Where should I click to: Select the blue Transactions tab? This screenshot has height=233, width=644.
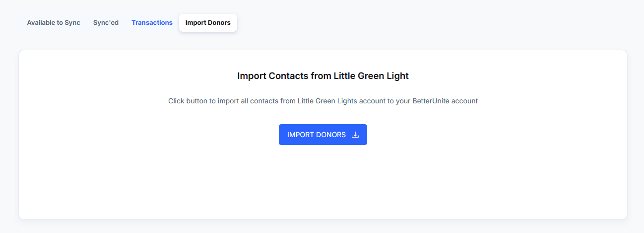tap(152, 23)
